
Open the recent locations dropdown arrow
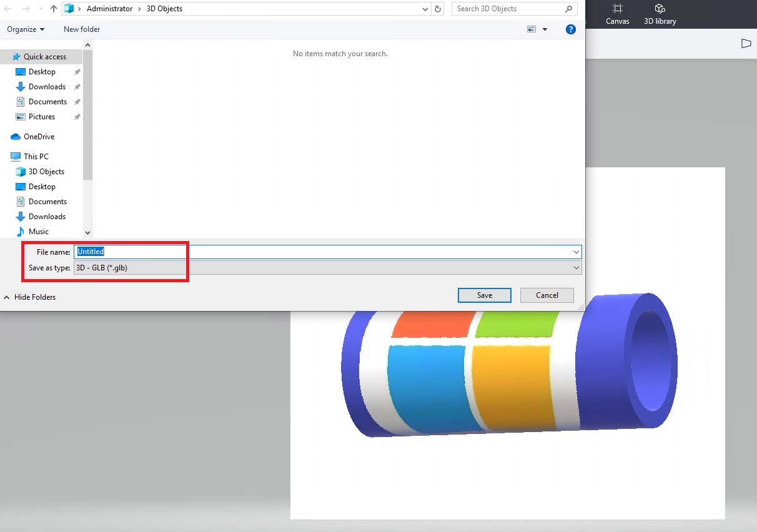click(x=40, y=9)
